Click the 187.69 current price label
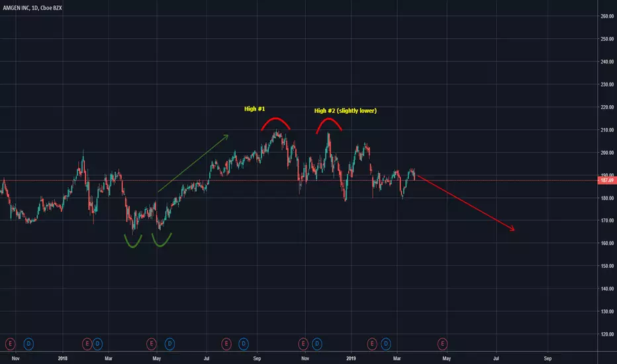The image size is (617, 364). coord(607,180)
